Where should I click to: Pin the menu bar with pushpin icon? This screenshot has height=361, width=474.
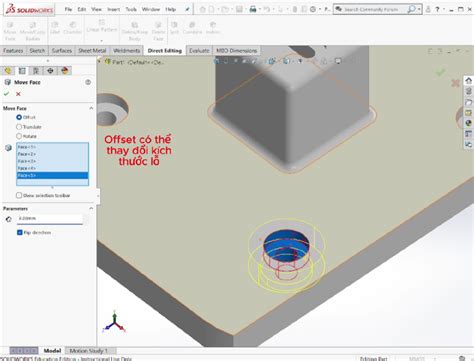coord(187,9)
